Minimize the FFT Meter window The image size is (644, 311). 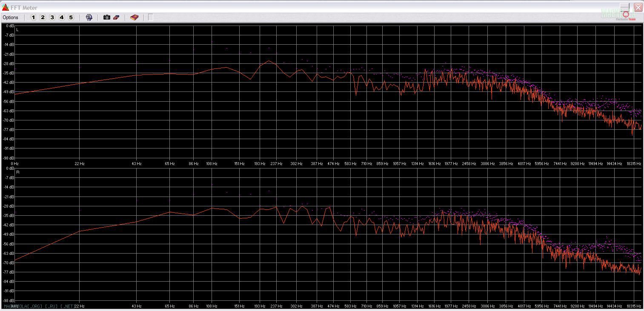pyautogui.click(x=624, y=7)
